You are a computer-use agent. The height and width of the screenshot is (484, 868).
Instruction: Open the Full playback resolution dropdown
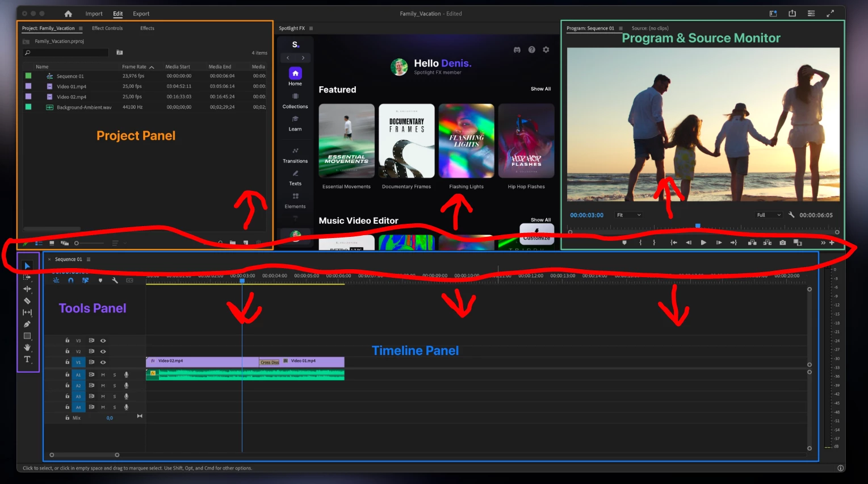tap(769, 215)
